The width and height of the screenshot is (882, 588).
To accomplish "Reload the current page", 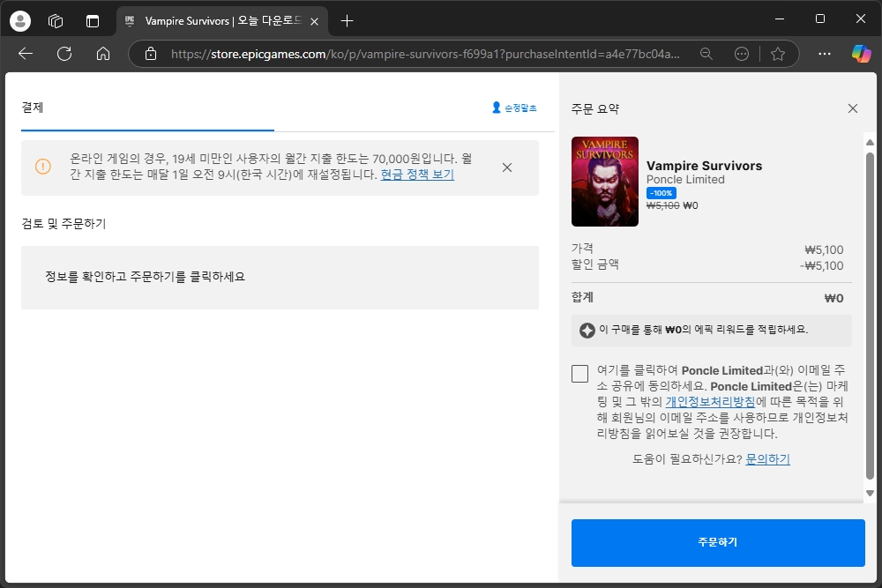I will (x=64, y=54).
